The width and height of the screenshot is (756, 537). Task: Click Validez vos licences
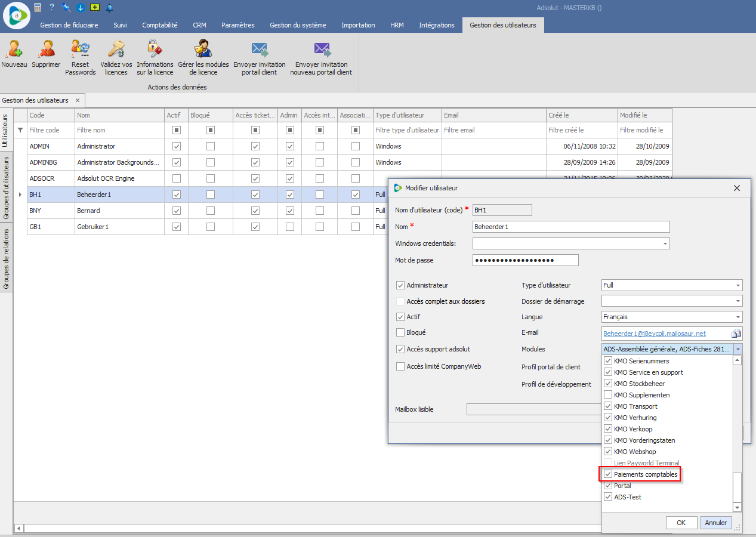click(116, 57)
